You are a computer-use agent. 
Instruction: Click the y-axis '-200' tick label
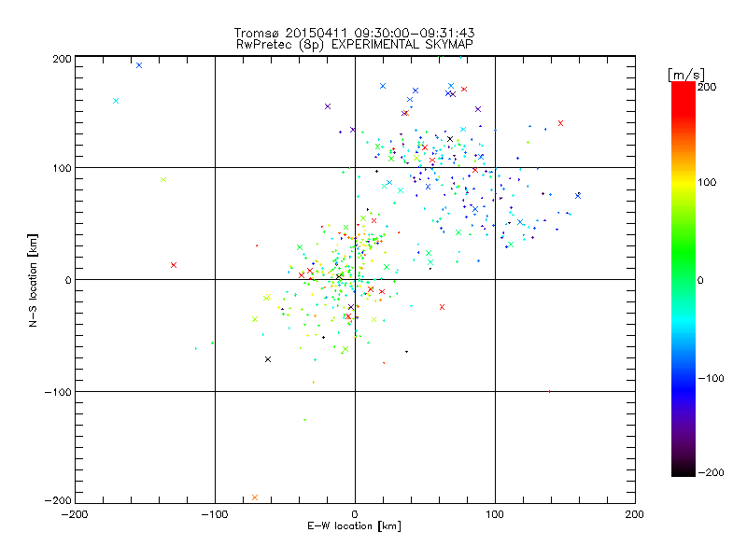click(x=58, y=500)
